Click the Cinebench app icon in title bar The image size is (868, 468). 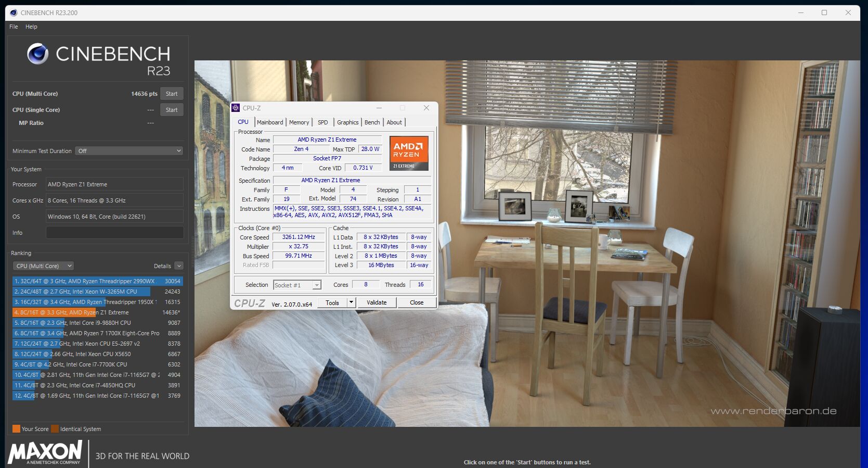14,12
